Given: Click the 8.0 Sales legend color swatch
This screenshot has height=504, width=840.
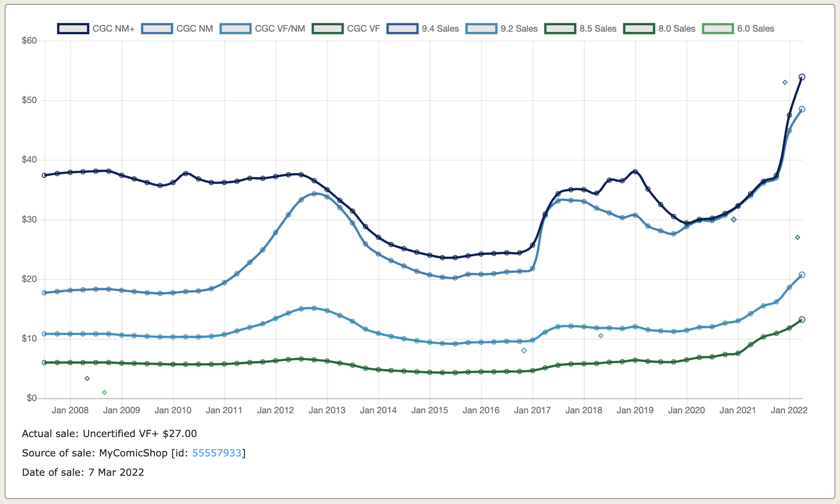Looking at the screenshot, I should coord(639,29).
